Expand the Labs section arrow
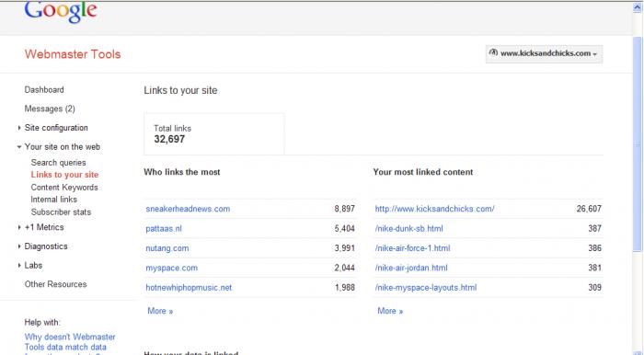Viewport: 644px width, 355px height. (19, 266)
